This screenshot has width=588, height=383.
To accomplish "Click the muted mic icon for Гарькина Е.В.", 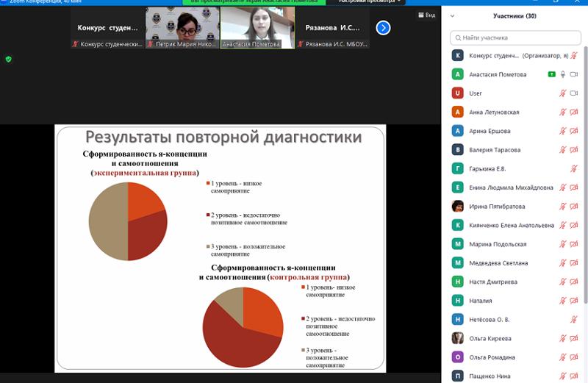I will click(574, 168).
